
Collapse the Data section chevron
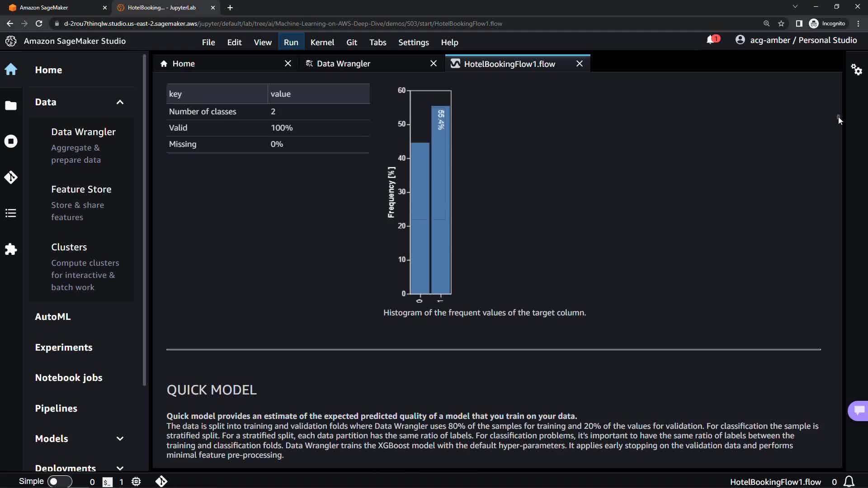pos(120,102)
